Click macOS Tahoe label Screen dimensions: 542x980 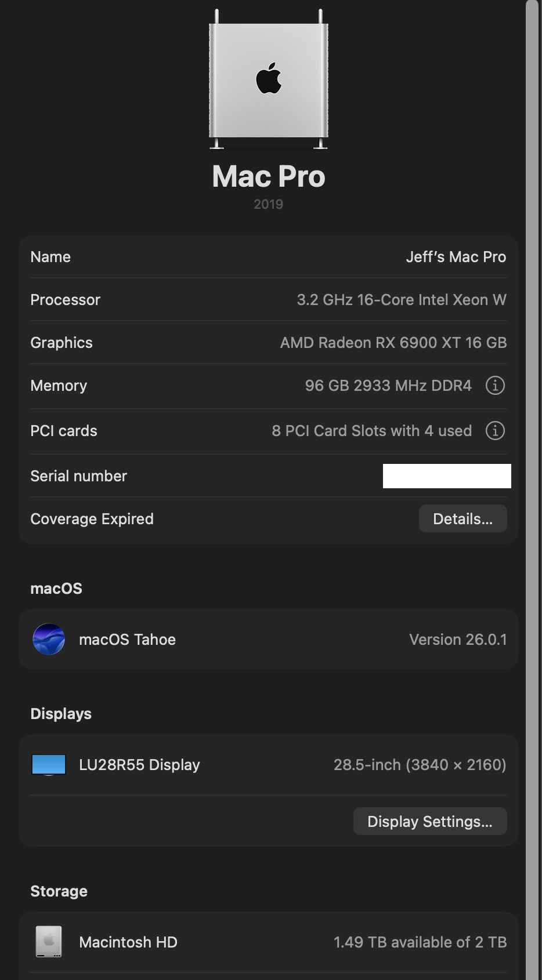(x=127, y=639)
